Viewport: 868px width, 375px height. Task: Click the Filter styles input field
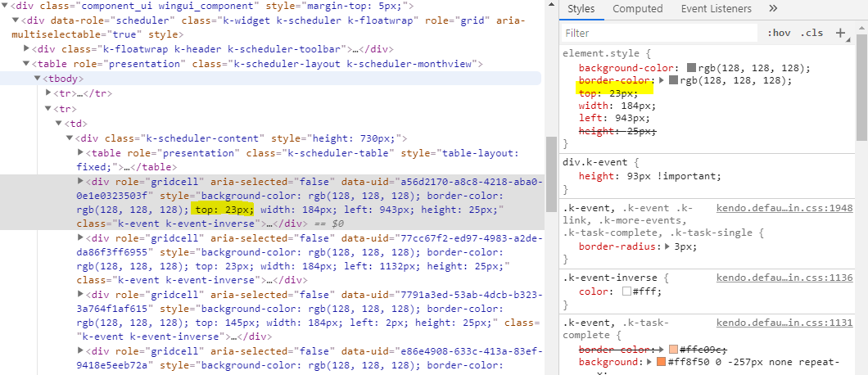pyautogui.click(x=659, y=33)
